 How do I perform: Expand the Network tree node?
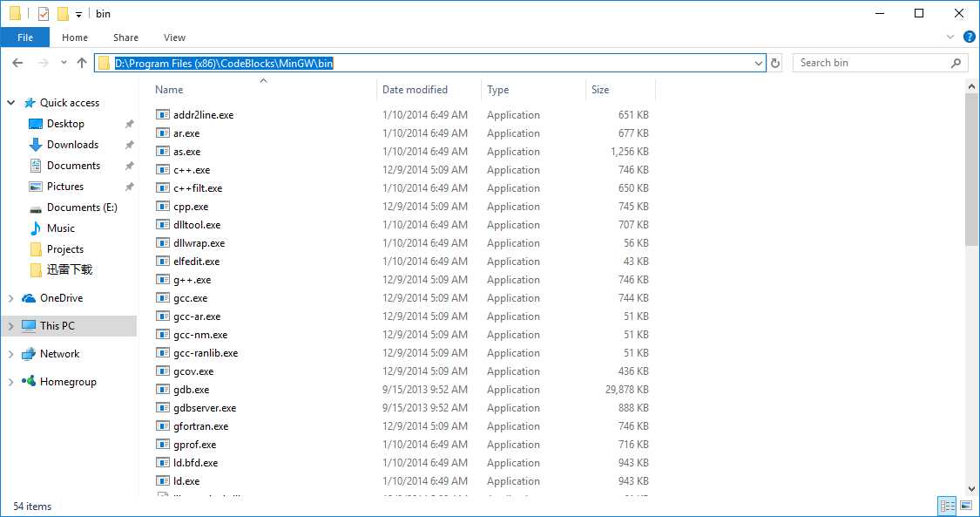coord(11,355)
